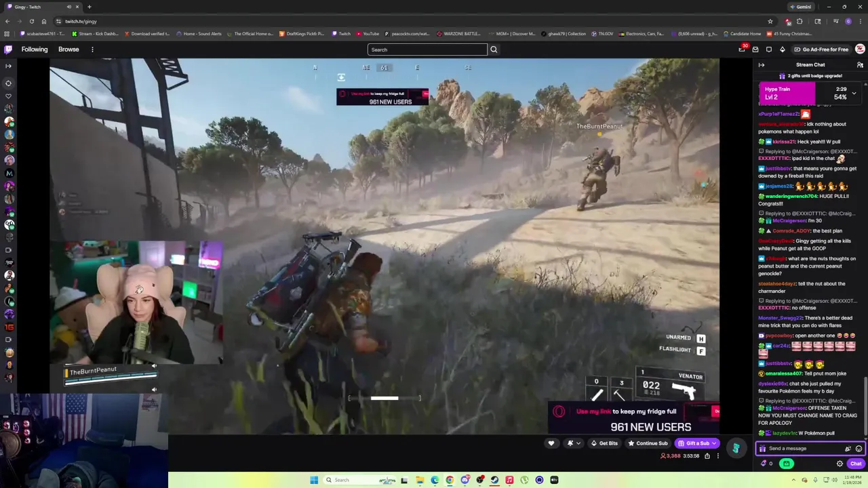The image size is (868, 488).
Task: Click the search magnifier button
Action: coord(494,49)
